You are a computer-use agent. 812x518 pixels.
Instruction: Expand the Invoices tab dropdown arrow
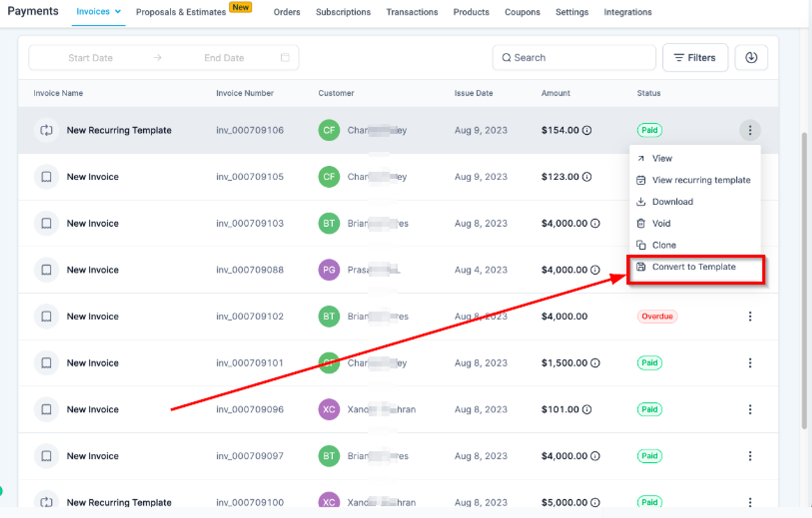[118, 12]
